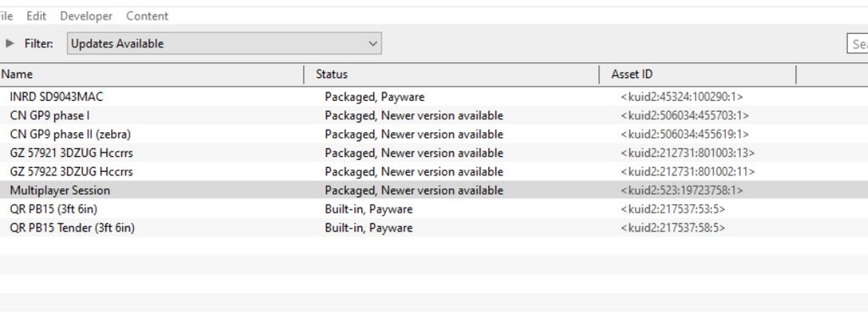The height and width of the screenshot is (327, 868).
Task: Click asset ID kuid2:506034:455703:1
Action: coord(685,116)
